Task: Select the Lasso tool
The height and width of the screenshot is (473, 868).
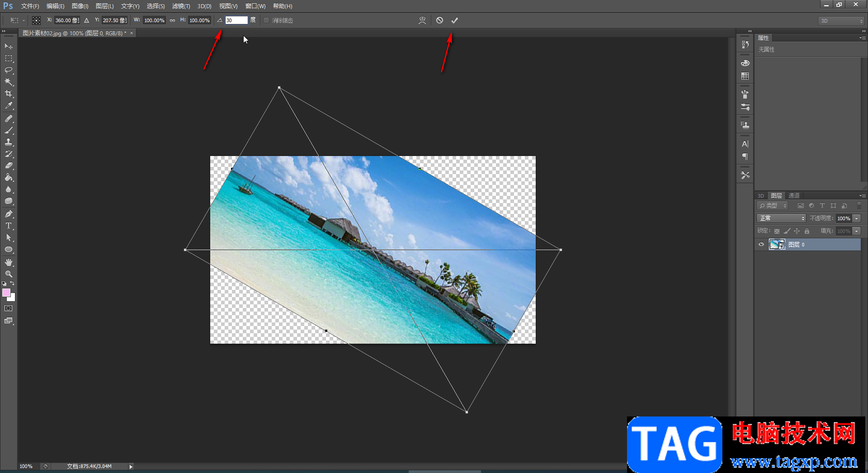Action: (9, 70)
